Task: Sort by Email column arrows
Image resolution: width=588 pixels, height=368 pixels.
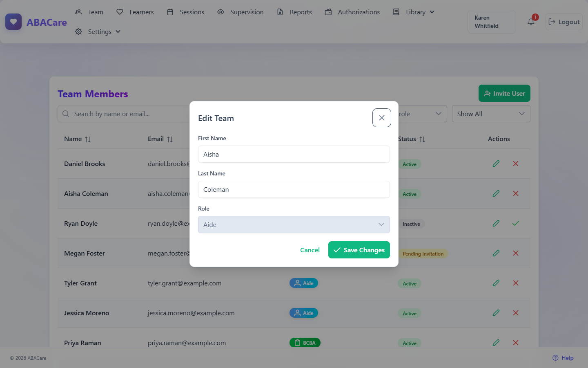Action: [x=170, y=139]
